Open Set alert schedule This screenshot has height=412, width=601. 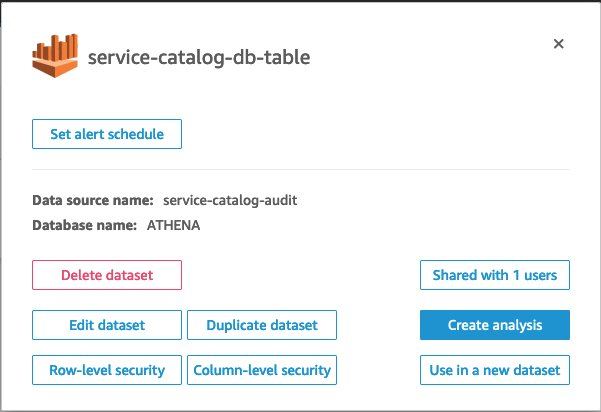[x=107, y=134]
